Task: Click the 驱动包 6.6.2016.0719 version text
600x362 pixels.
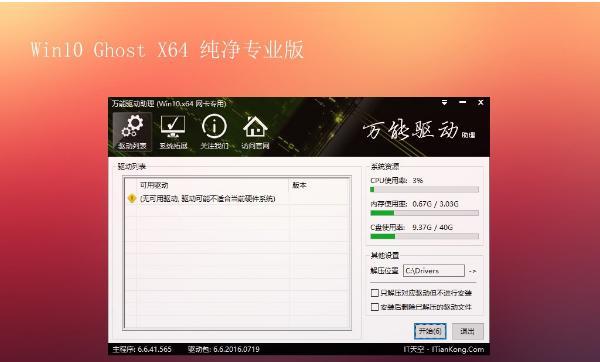Action: [x=223, y=349]
